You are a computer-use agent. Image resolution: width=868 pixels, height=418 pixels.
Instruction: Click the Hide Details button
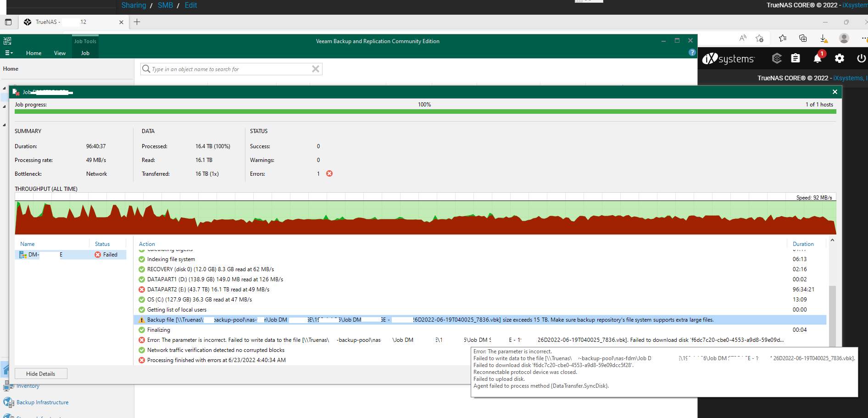[41, 373]
